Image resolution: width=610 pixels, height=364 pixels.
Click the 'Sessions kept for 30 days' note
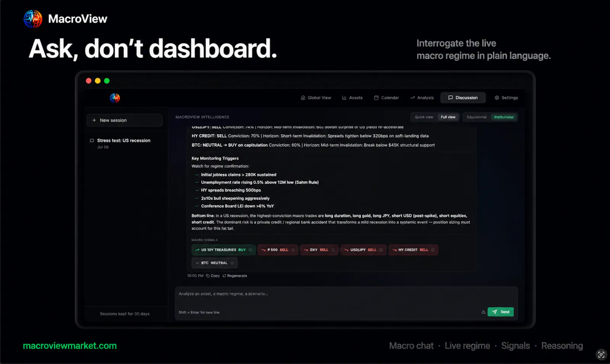click(125, 314)
